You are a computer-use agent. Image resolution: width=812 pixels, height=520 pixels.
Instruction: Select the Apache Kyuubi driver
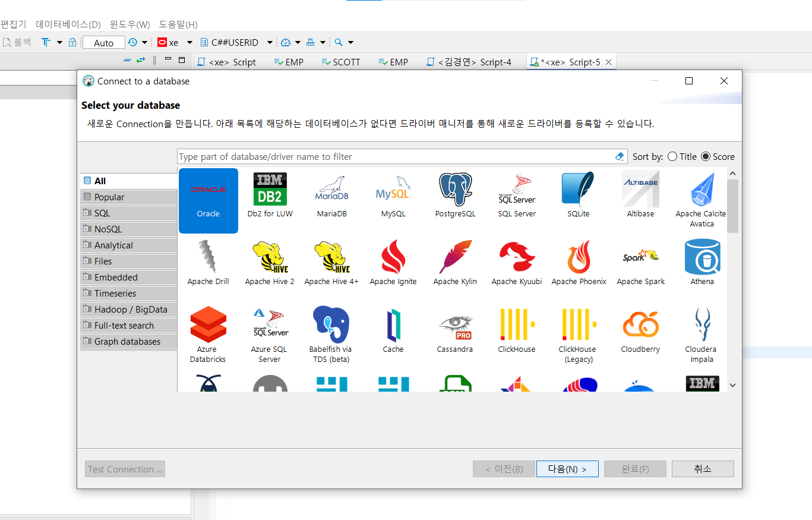point(517,263)
